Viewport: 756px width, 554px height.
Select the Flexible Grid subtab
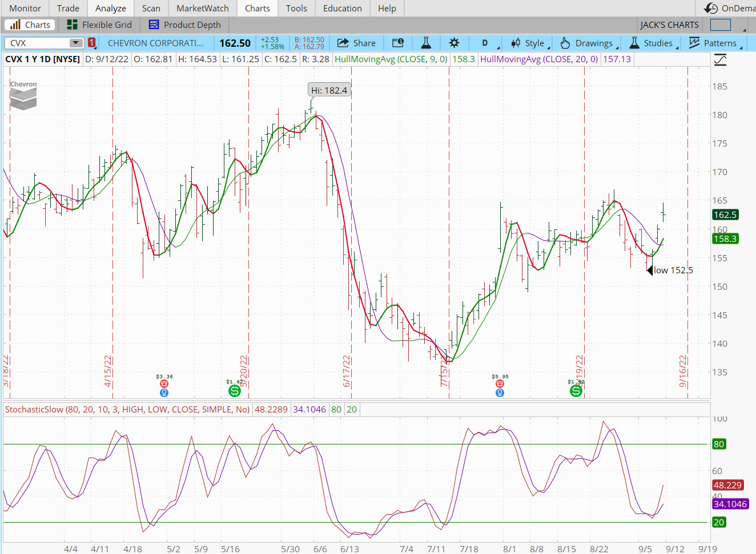coord(99,25)
